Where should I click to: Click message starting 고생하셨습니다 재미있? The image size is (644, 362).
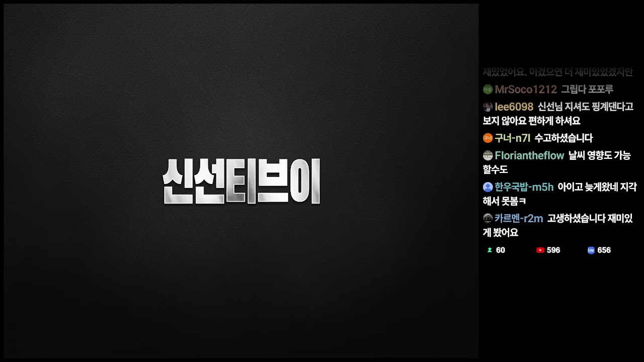tap(558, 225)
